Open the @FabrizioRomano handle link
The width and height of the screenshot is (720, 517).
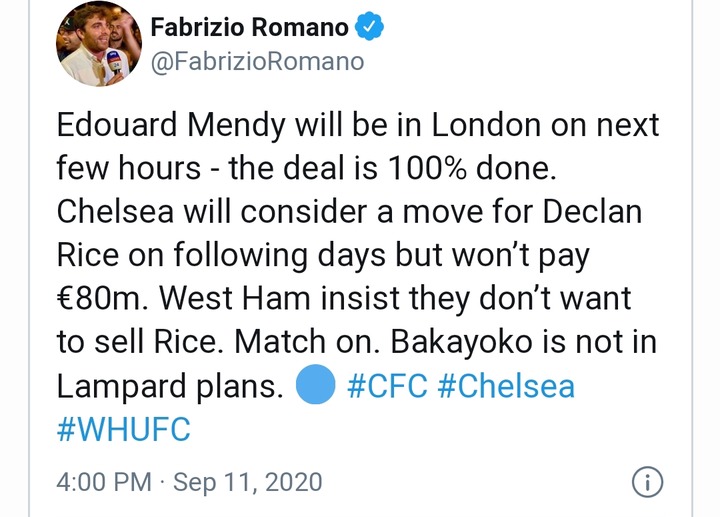256,62
